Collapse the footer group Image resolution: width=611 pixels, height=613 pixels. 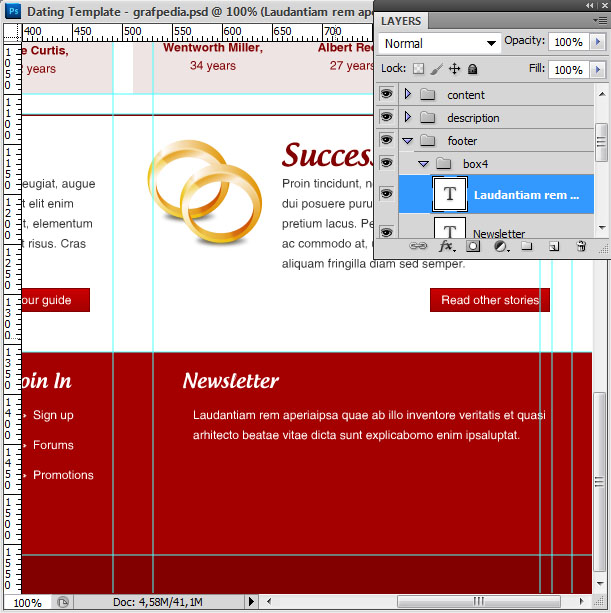[407, 141]
